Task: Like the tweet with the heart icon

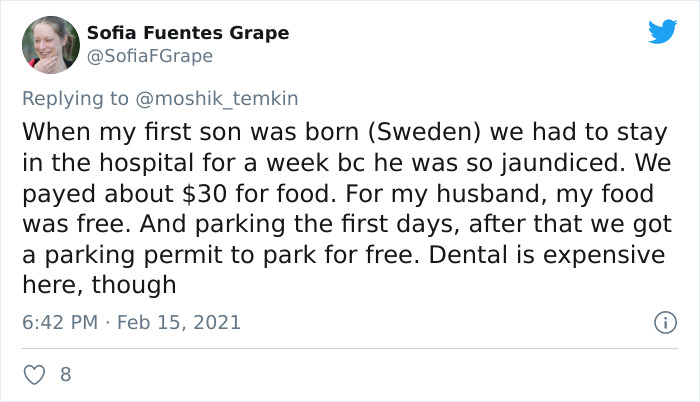Action: [34, 375]
